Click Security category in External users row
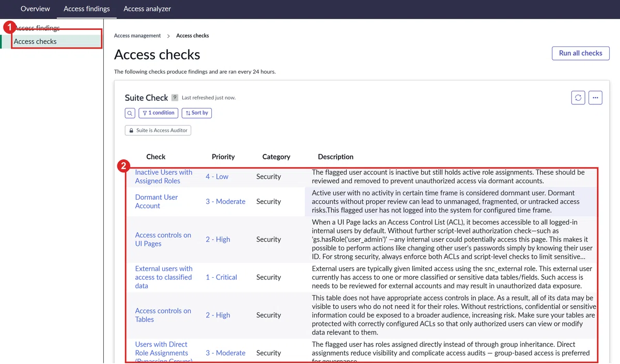 [269, 277]
